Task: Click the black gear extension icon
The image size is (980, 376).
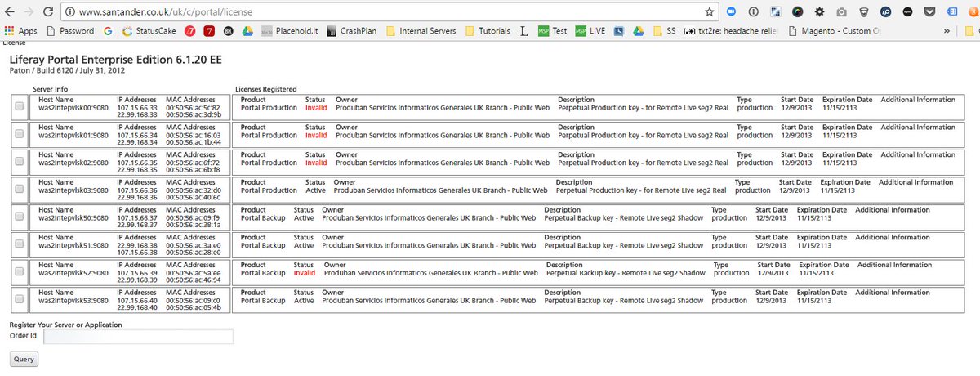Action: (x=818, y=12)
